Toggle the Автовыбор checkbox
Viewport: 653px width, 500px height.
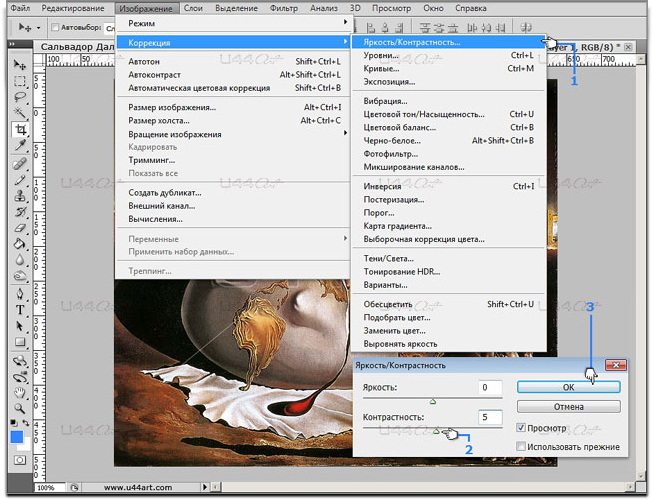click(x=55, y=27)
